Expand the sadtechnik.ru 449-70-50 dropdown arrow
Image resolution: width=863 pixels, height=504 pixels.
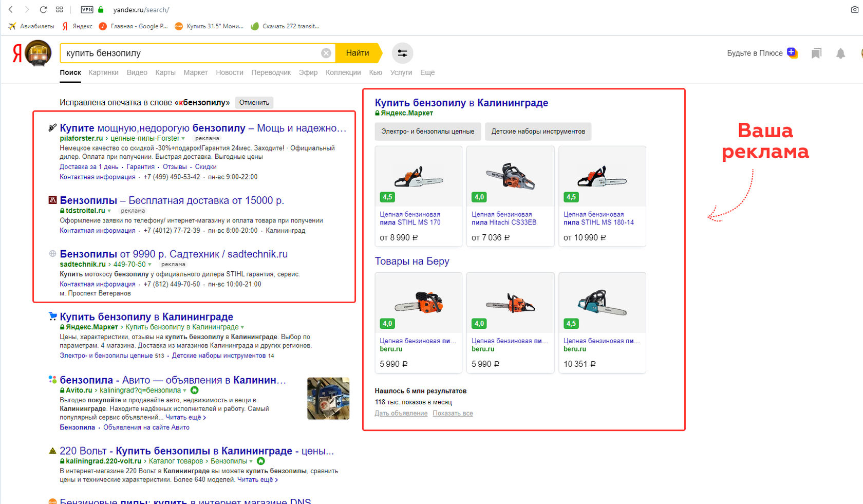[150, 265]
